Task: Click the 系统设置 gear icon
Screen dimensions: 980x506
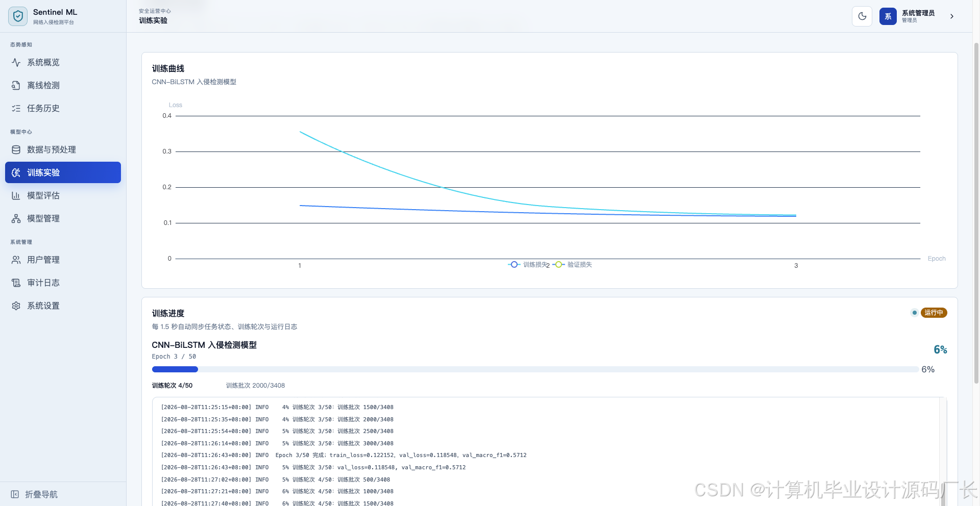Action: pos(16,306)
